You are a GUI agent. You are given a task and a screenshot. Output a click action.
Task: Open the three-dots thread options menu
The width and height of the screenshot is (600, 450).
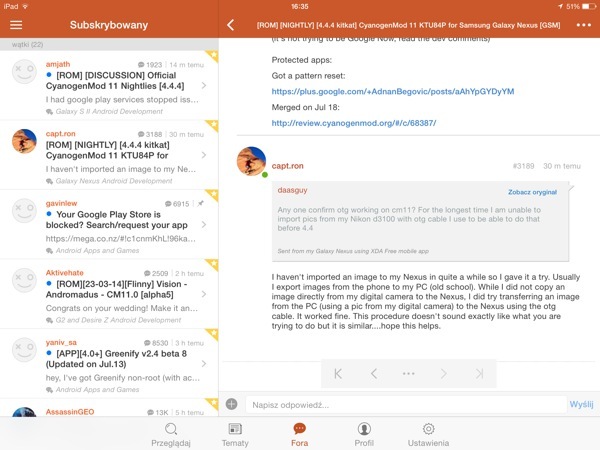(584, 25)
